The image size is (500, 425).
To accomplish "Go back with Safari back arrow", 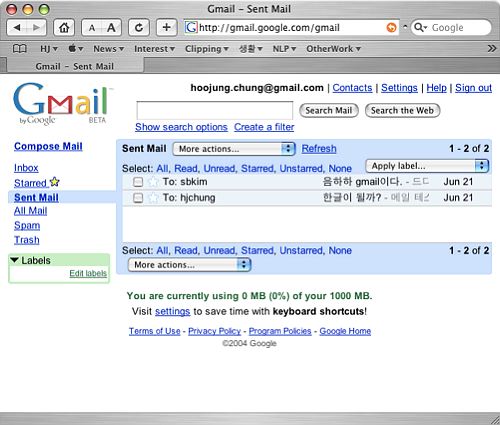I will (17, 28).
